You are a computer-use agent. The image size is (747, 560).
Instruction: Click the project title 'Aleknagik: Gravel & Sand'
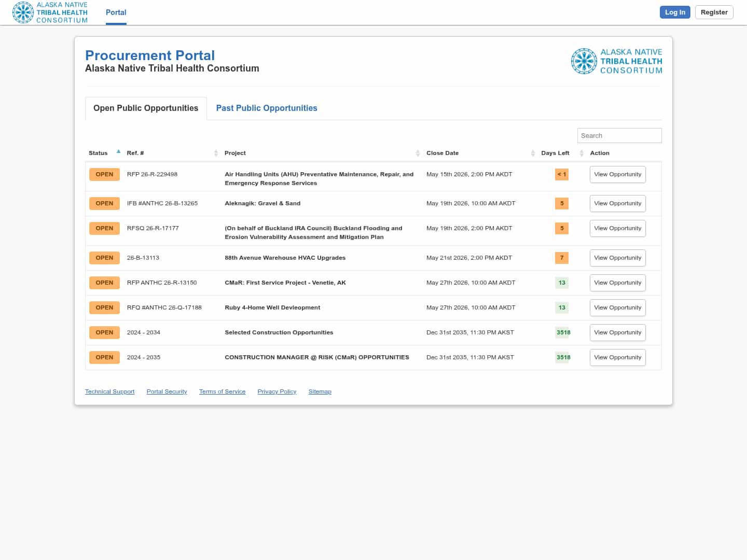pyautogui.click(x=262, y=204)
